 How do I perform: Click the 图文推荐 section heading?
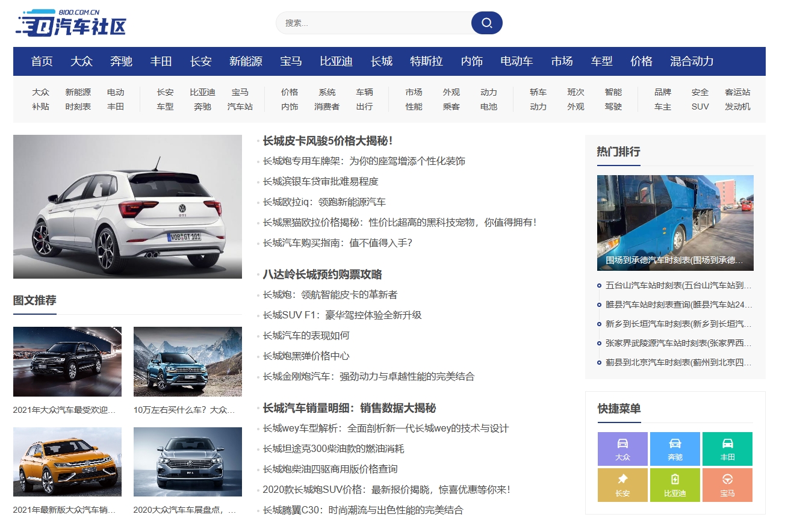coord(35,300)
